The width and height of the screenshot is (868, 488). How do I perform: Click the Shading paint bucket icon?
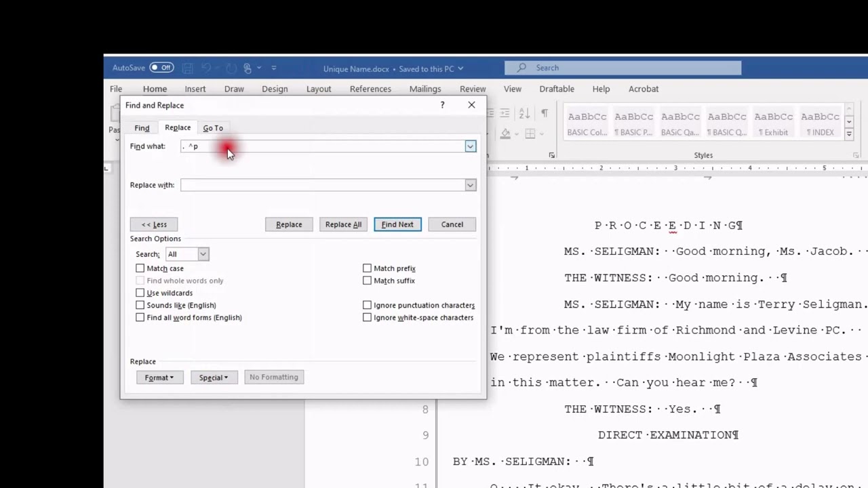coord(506,134)
